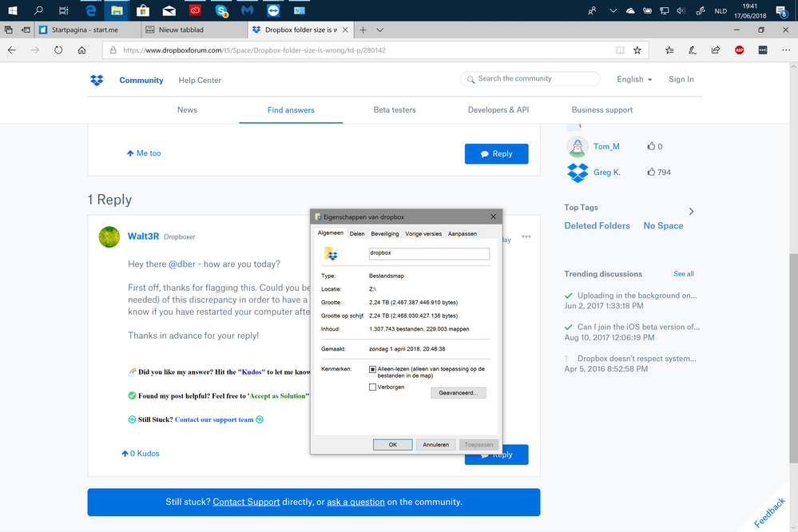Open Walt3R user profile link
Viewport: 798px width, 532px height.
pyautogui.click(x=143, y=236)
